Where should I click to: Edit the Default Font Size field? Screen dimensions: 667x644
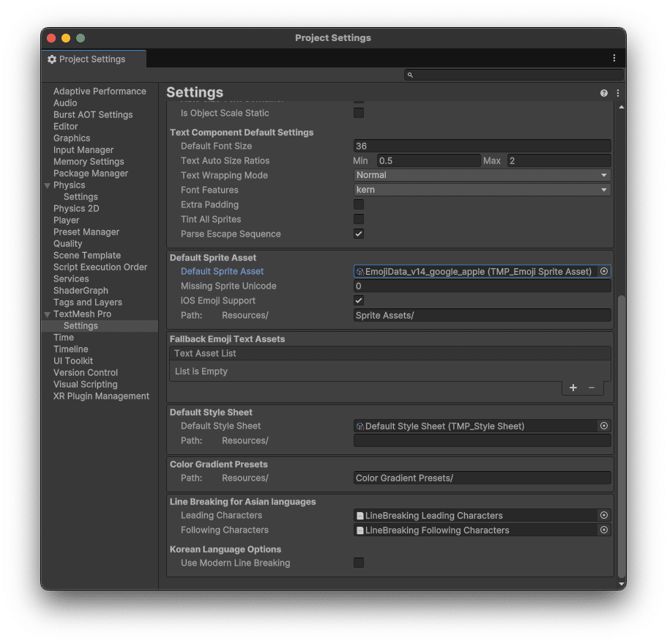click(x=482, y=146)
